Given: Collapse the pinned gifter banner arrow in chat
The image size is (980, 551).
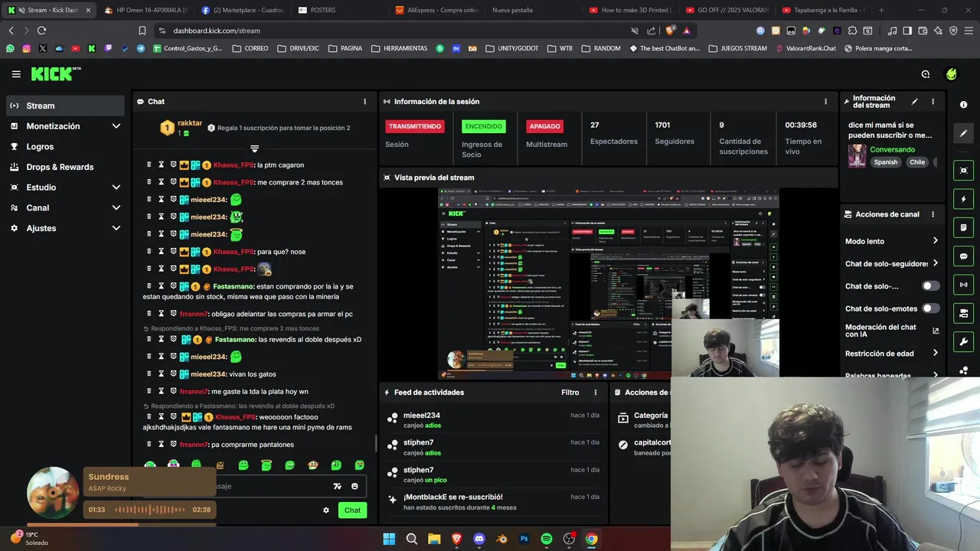Looking at the screenshot, I should point(254,148).
